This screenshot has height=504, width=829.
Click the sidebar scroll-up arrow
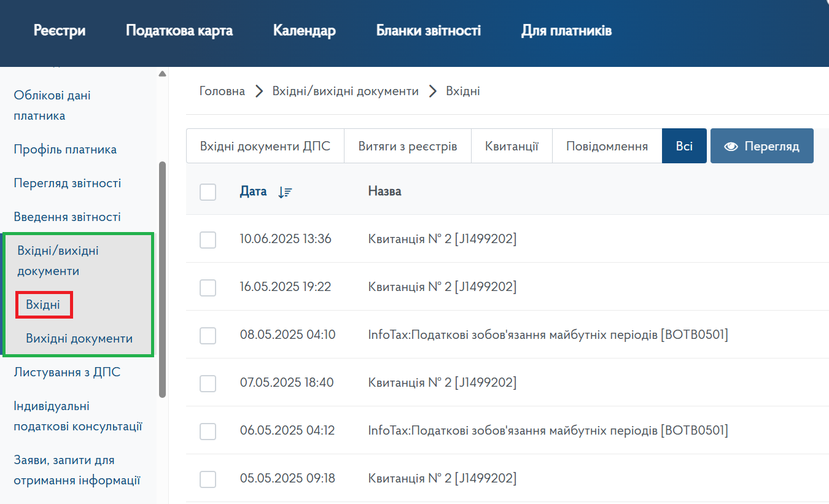click(162, 74)
